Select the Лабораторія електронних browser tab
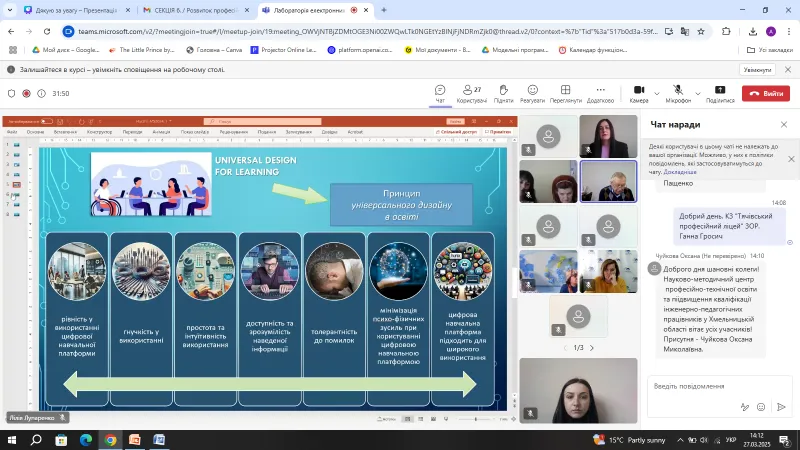 click(x=315, y=10)
